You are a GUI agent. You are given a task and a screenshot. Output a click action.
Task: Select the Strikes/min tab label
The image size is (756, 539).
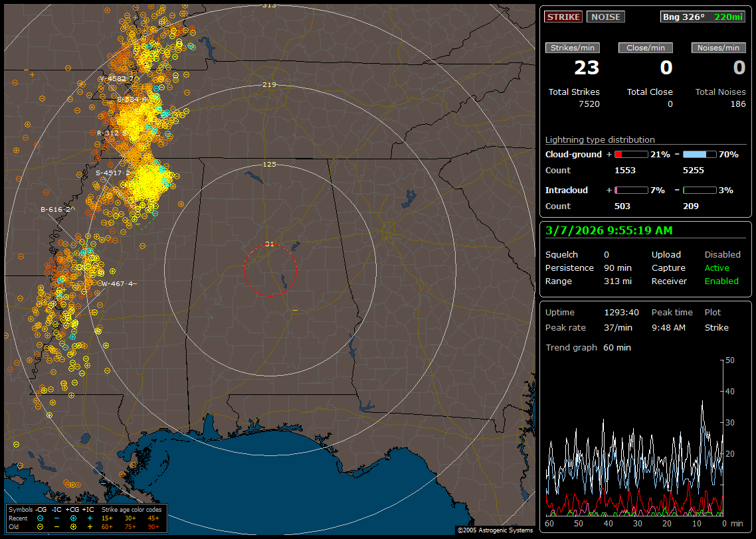[x=573, y=48]
